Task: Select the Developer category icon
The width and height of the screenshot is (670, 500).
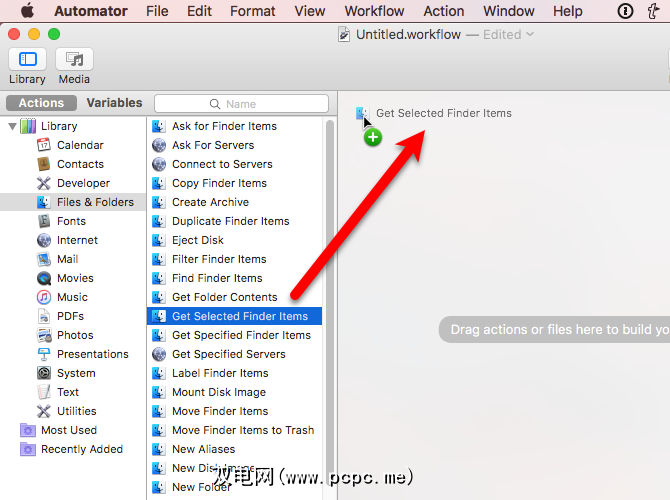Action: [x=44, y=183]
